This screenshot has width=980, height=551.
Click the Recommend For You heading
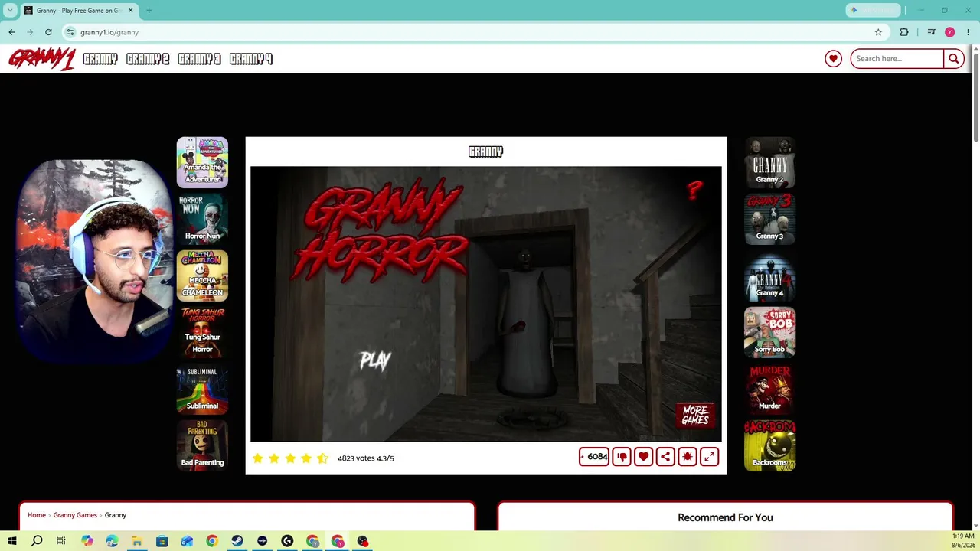[x=725, y=517]
